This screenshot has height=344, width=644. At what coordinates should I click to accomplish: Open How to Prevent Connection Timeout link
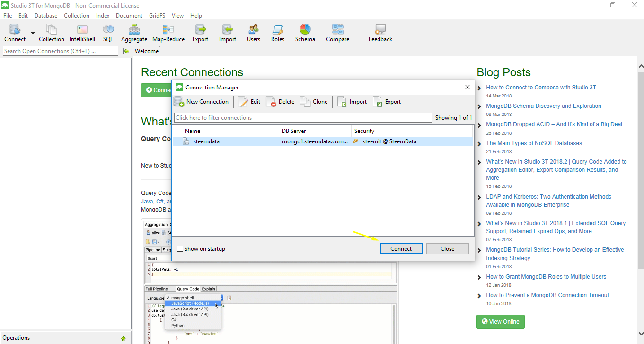(547, 295)
